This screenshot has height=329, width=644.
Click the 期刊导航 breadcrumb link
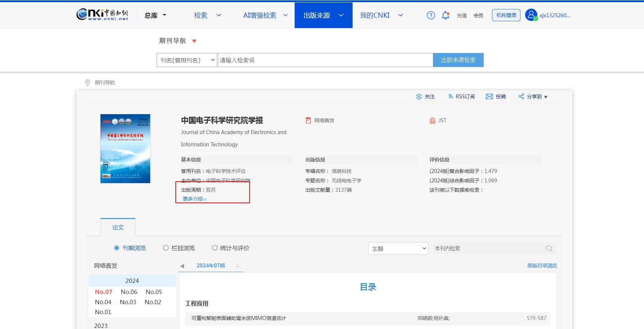(105, 83)
